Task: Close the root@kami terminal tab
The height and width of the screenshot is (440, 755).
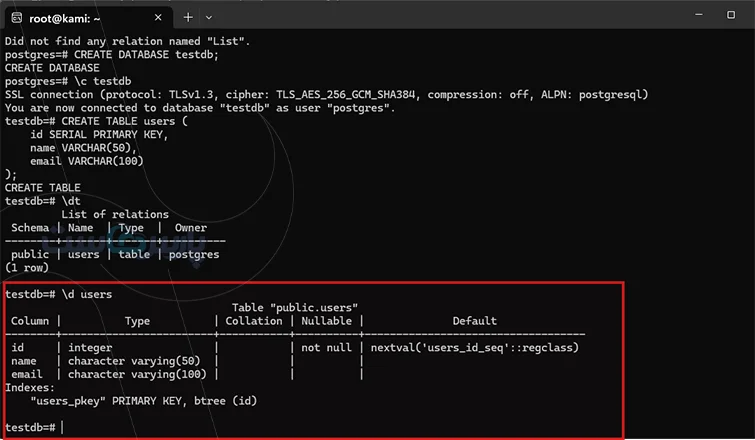Action: click(158, 18)
